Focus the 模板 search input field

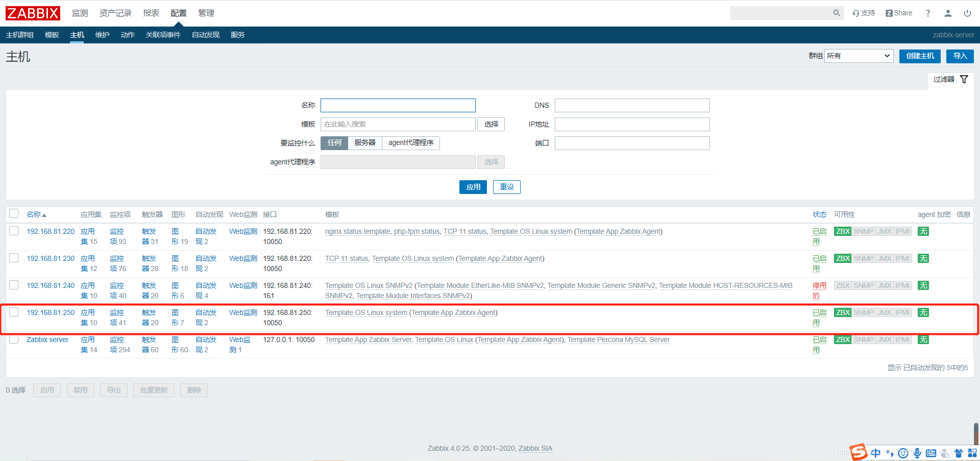[x=398, y=124]
